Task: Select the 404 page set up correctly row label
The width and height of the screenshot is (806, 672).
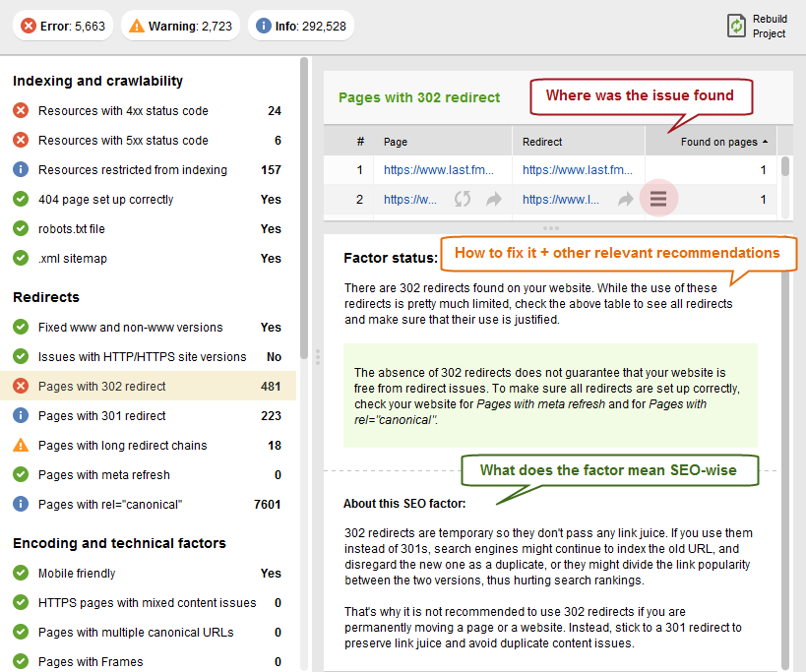Action: pyautogui.click(x=106, y=200)
